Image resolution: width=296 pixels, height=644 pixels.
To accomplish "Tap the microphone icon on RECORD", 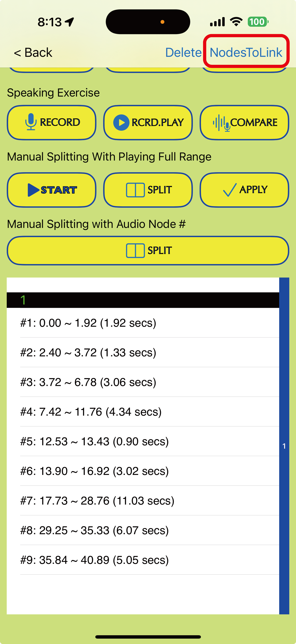I will (31, 122).
